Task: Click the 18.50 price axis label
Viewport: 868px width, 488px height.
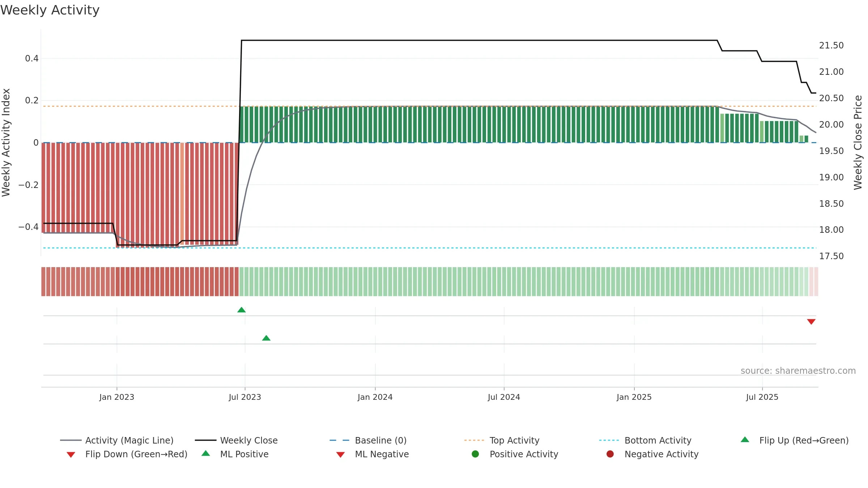Action: coord(831,204)
